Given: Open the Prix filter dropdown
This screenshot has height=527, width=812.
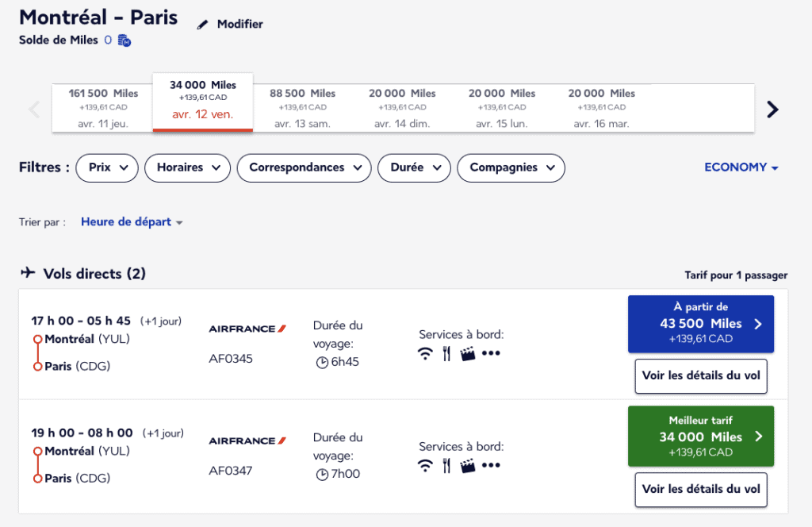Looking at the screenshot, I should (x=106, y=167).
